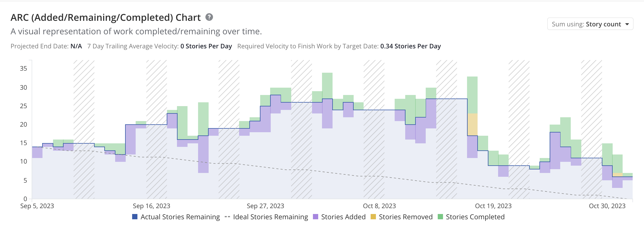Image resolution: width=644 pixels, height=231 pixels.
Task: Select the Sep 27, 2023 date label
Action: tap(265, 206)
